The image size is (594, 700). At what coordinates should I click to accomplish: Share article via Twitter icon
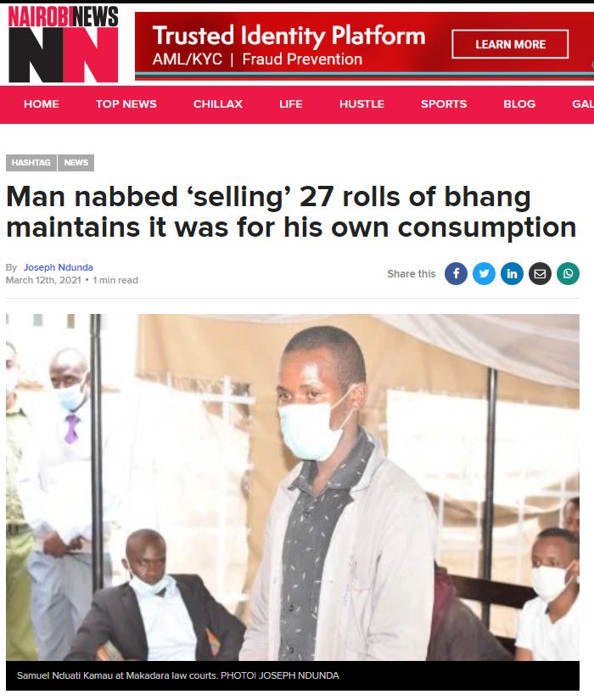click(484, 274)
